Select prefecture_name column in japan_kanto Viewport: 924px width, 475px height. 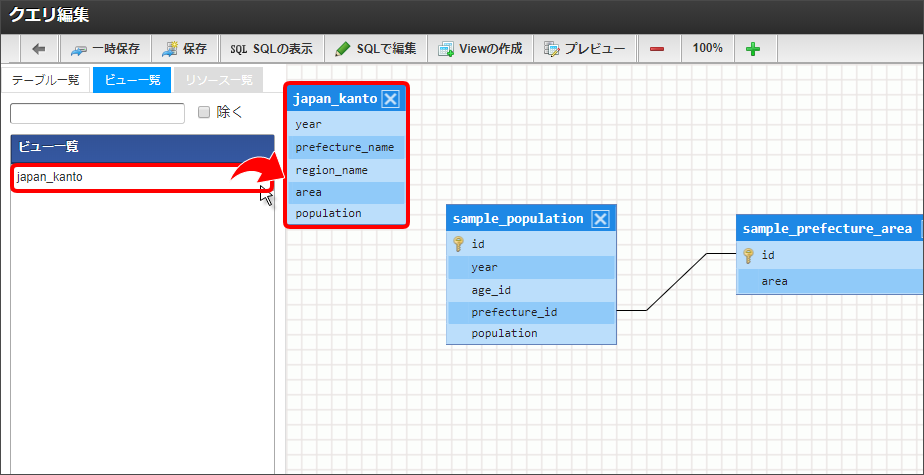point(347,147)
